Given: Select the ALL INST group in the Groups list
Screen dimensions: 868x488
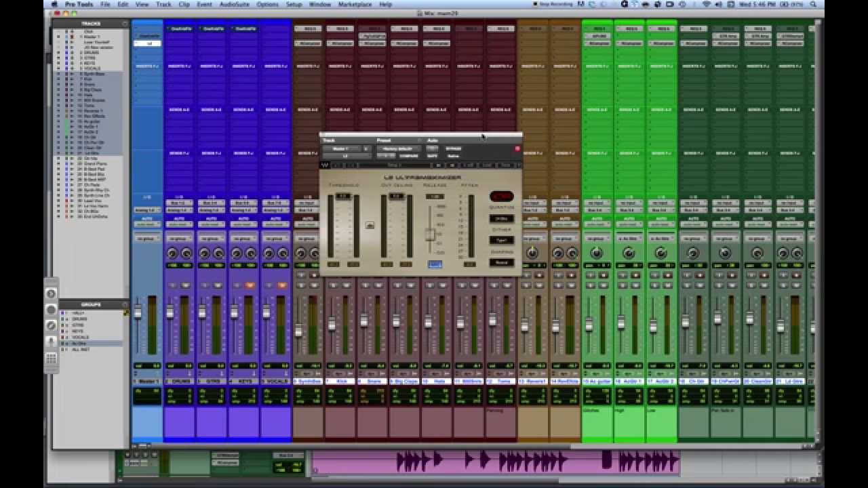Looking at the screenshot, I should click(81, 349).
